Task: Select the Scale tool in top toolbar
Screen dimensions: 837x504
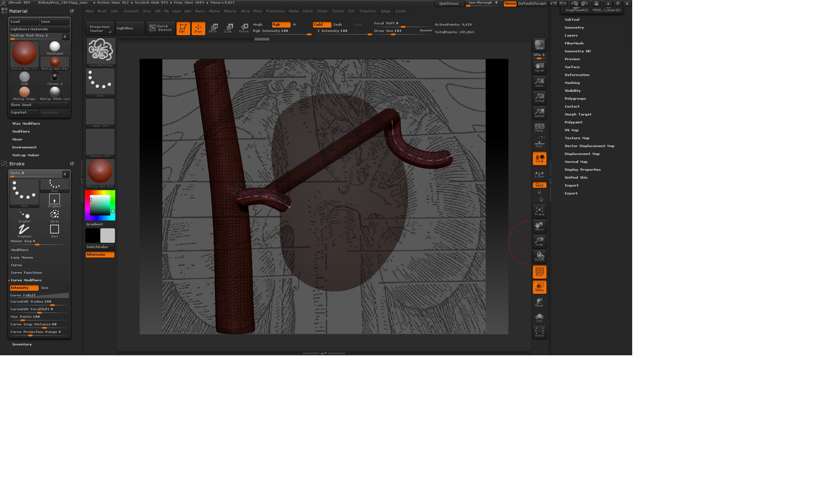Action: click(x=228, y=28)
